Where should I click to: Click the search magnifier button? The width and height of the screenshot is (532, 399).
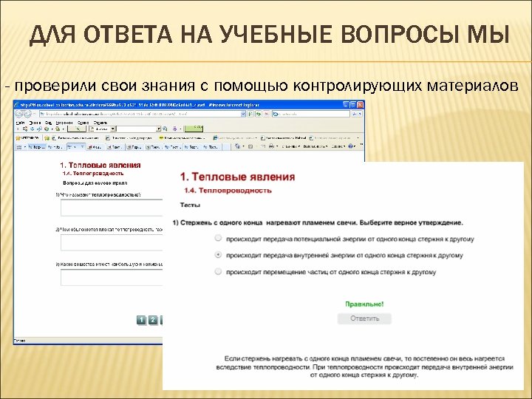355,114
